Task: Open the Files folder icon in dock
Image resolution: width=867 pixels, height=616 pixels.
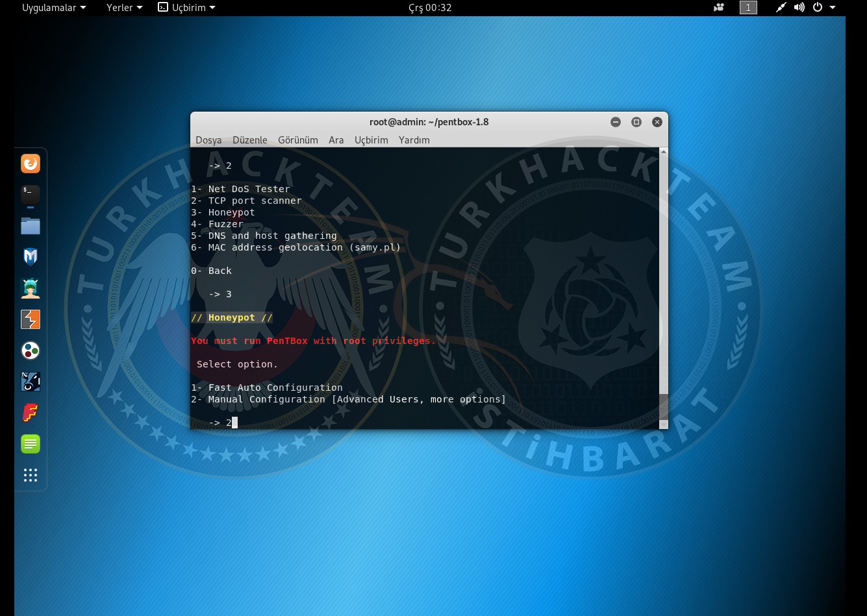Action: 31,226
